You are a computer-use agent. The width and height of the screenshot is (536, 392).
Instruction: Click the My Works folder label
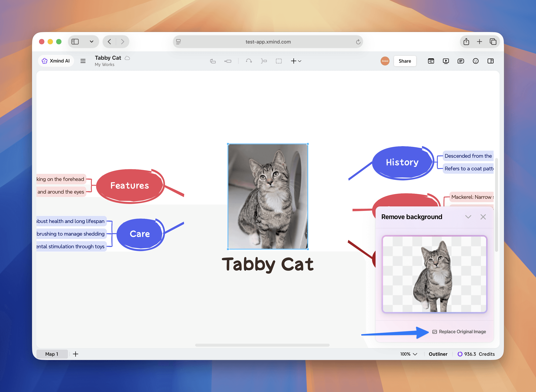pyautogui.click(x=104, y=65)
